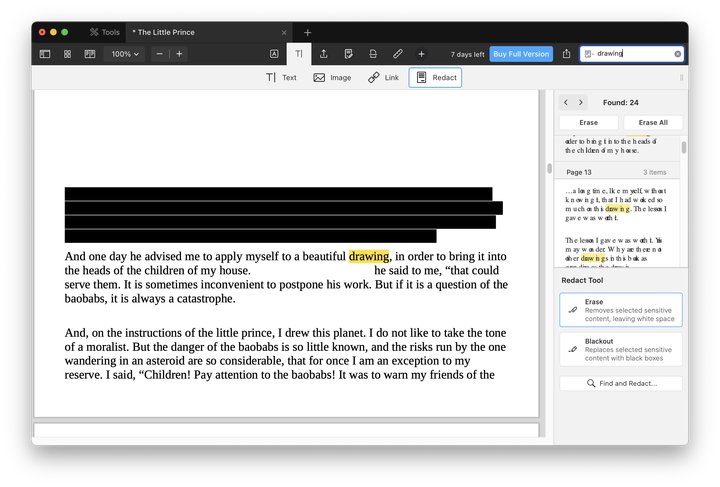The image size is (720, 487).
Task: Open the page thumbnails grid view
Action: click(68, 54)
